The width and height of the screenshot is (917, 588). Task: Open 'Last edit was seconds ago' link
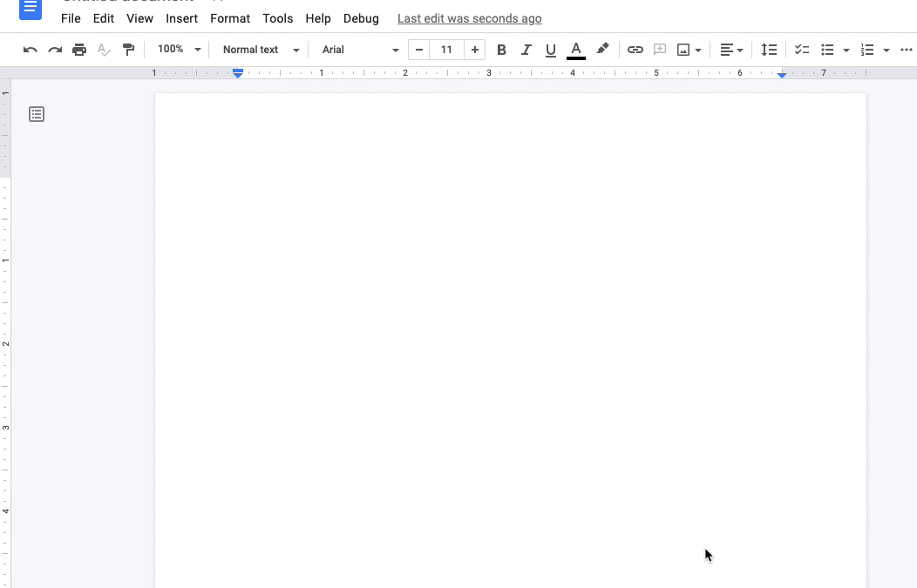pos(470,18)
